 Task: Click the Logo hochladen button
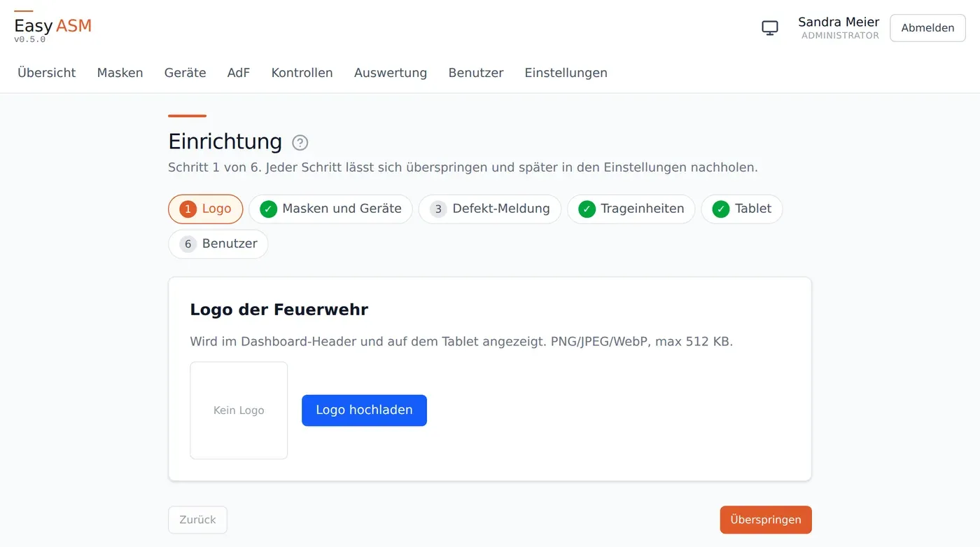pyautogui.click(x=364, y=410)
